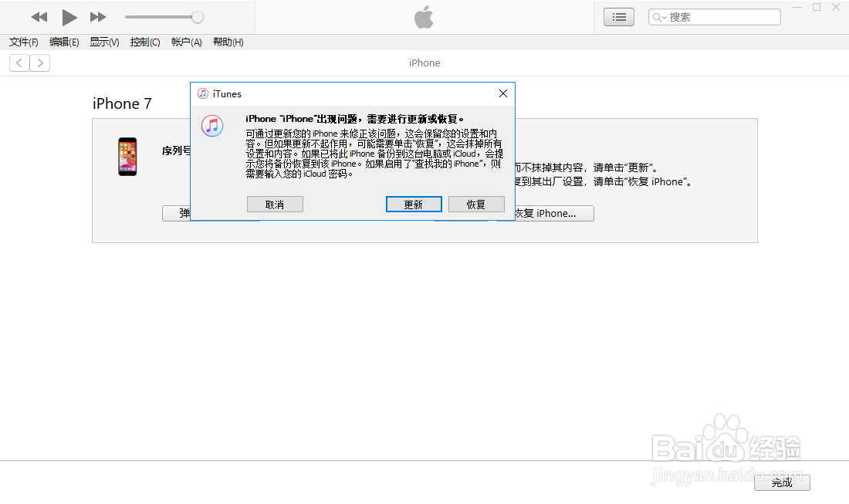This screenshot has height=504, width=849.
Task: Click the volume slider knob
Action: point(198,17)
